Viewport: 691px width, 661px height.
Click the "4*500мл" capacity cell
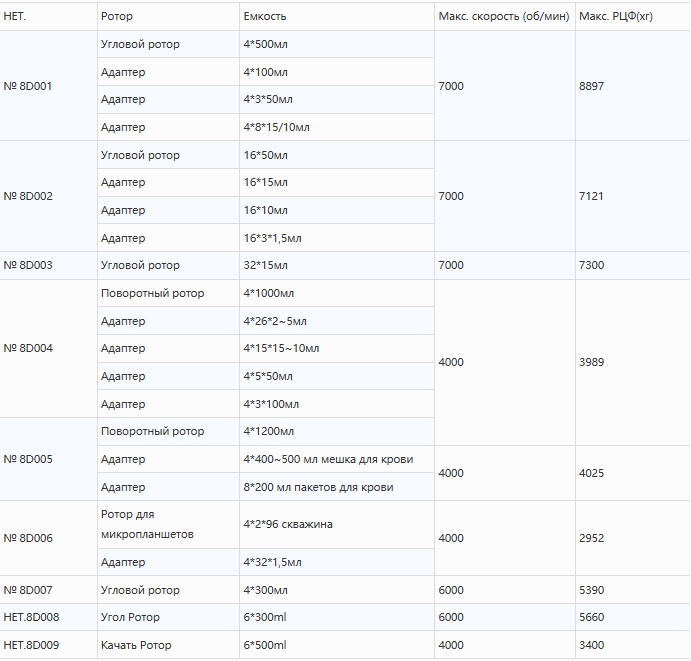coord(266,45)
